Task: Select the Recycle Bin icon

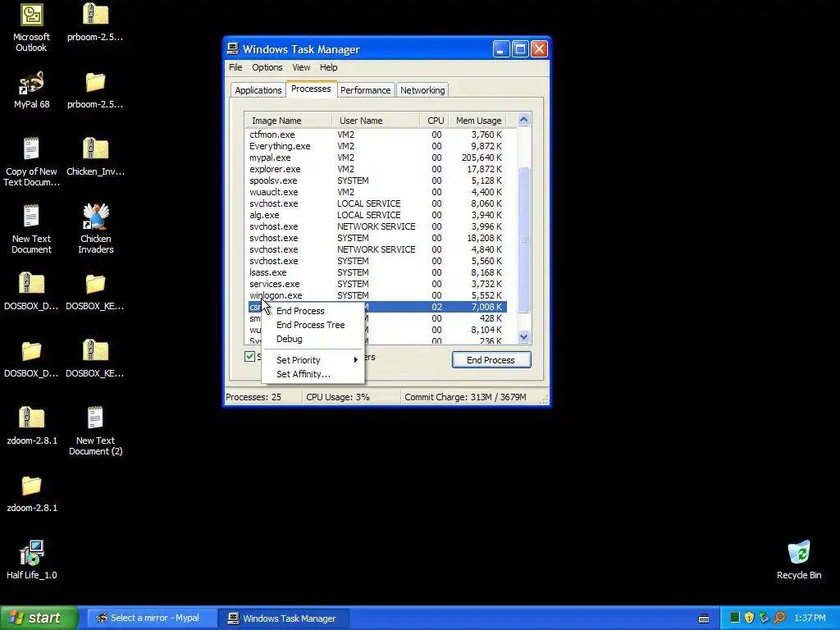Action: click(x=799, y=553)
